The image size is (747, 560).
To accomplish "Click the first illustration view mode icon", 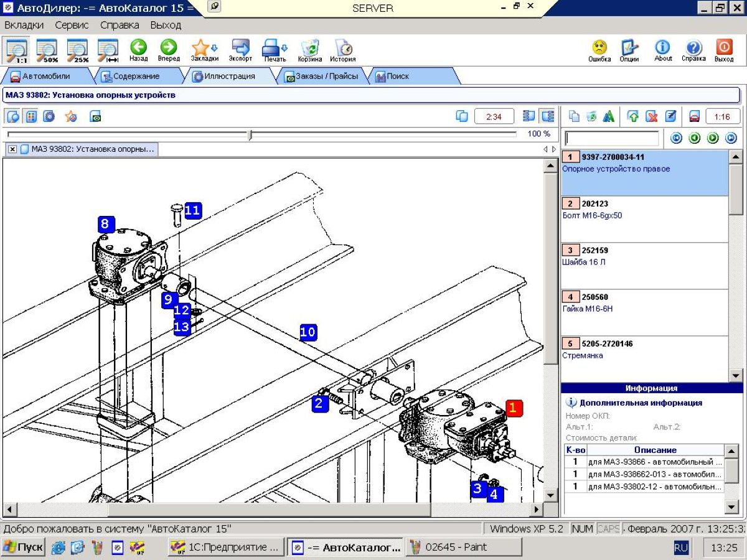I will [x=13, y=116].
